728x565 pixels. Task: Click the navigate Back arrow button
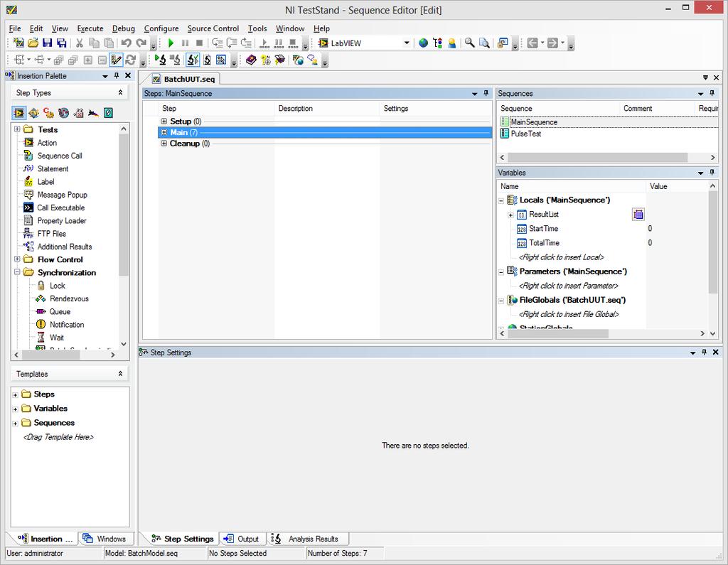[532, 43]
